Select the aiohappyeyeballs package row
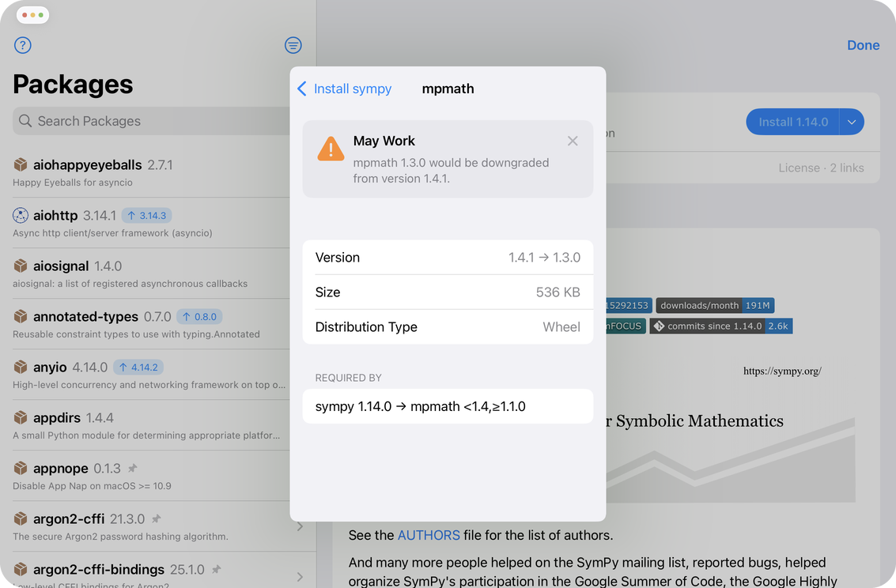896x588 pixels. (151, 172)
